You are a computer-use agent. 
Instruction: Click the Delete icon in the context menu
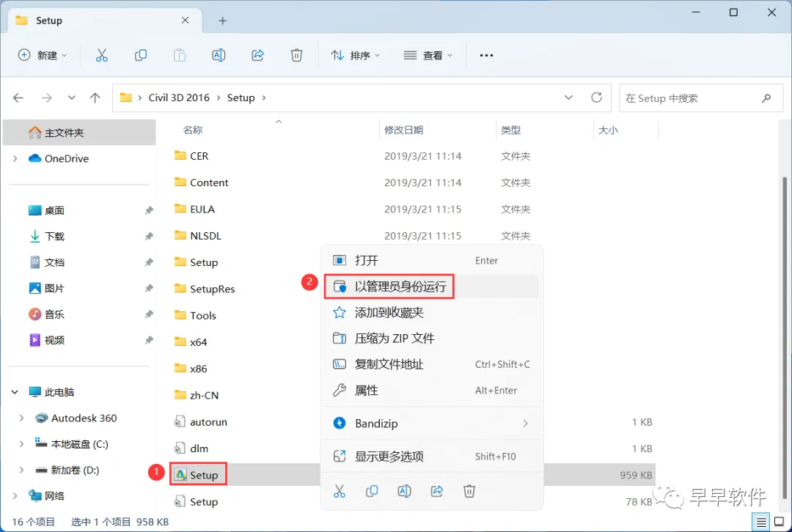(469, 491)
